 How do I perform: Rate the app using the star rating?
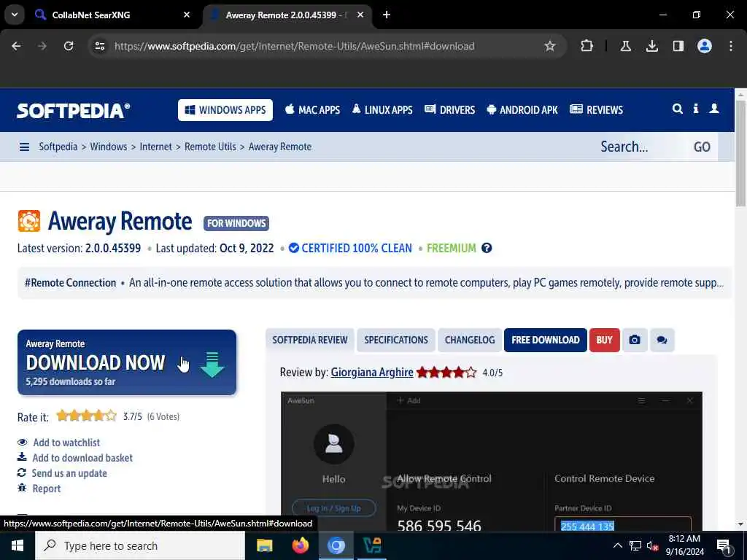(86, 416)
